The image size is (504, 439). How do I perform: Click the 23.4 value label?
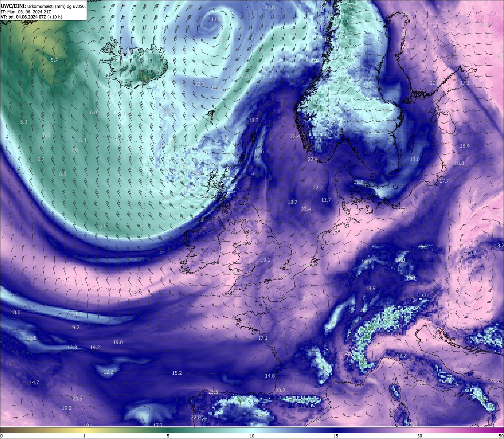[306, 209]
